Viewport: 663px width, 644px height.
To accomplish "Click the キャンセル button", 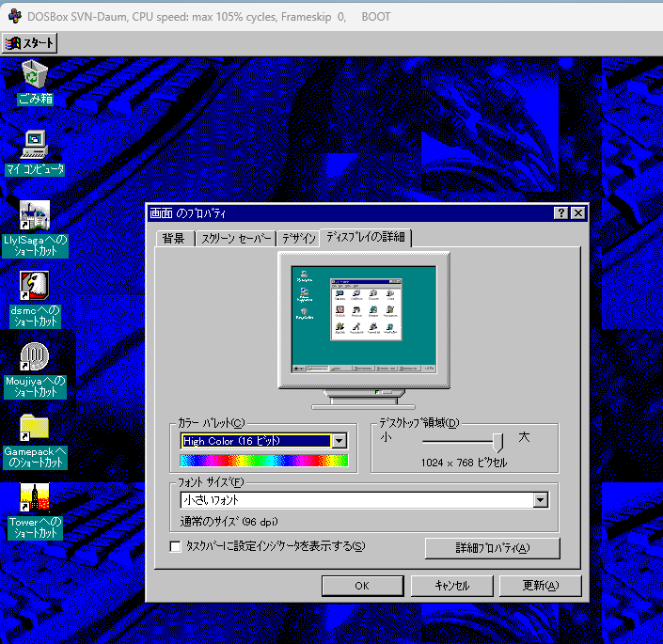I will coord(452,586).
